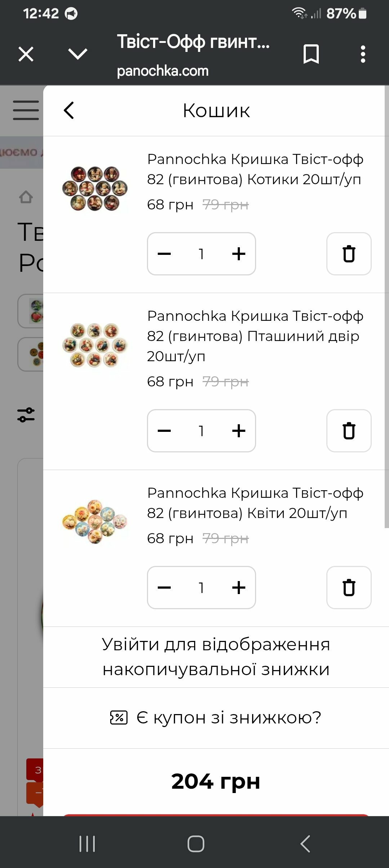Go back from the Кошик panel
The image size is (389, 868).
(x=69, y=110)
